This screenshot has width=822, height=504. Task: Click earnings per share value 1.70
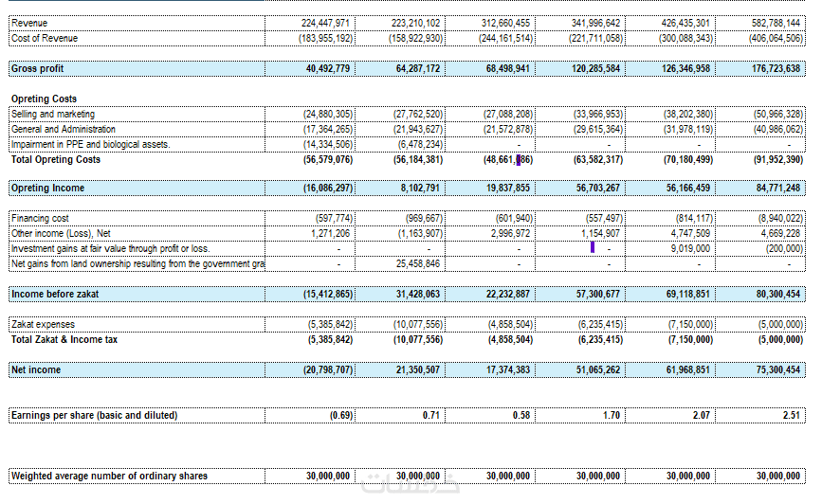612,416
